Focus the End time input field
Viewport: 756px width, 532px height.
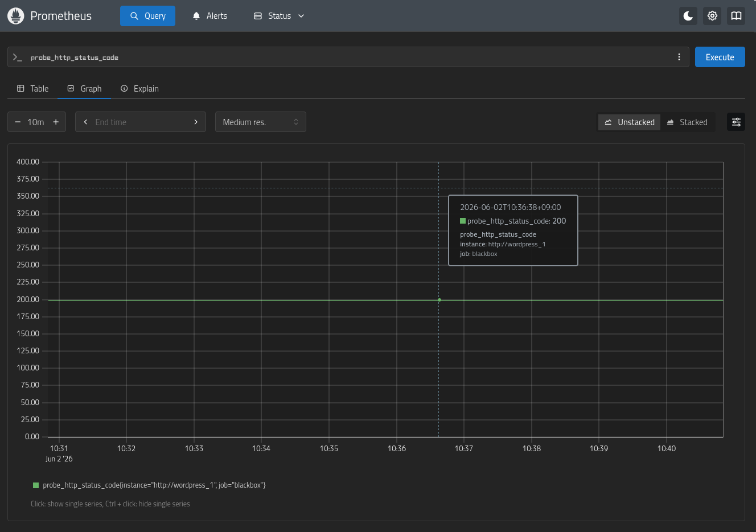[x=141, y=122]
